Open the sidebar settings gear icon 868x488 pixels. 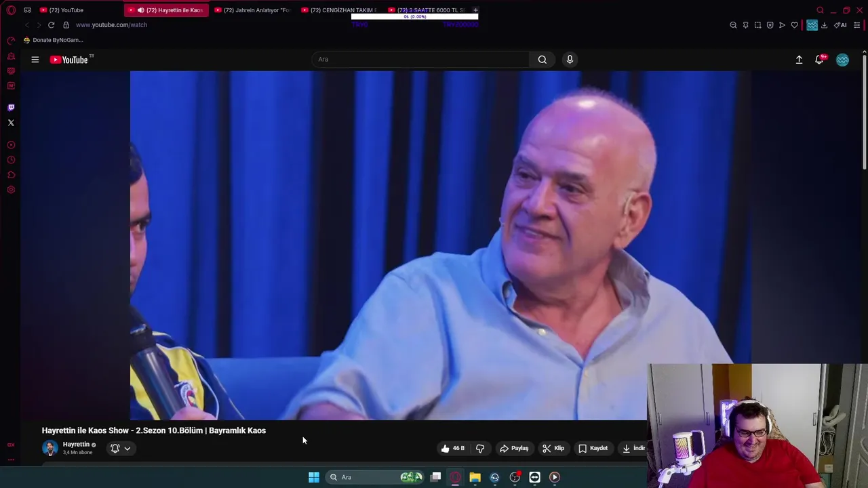[11, 190]
